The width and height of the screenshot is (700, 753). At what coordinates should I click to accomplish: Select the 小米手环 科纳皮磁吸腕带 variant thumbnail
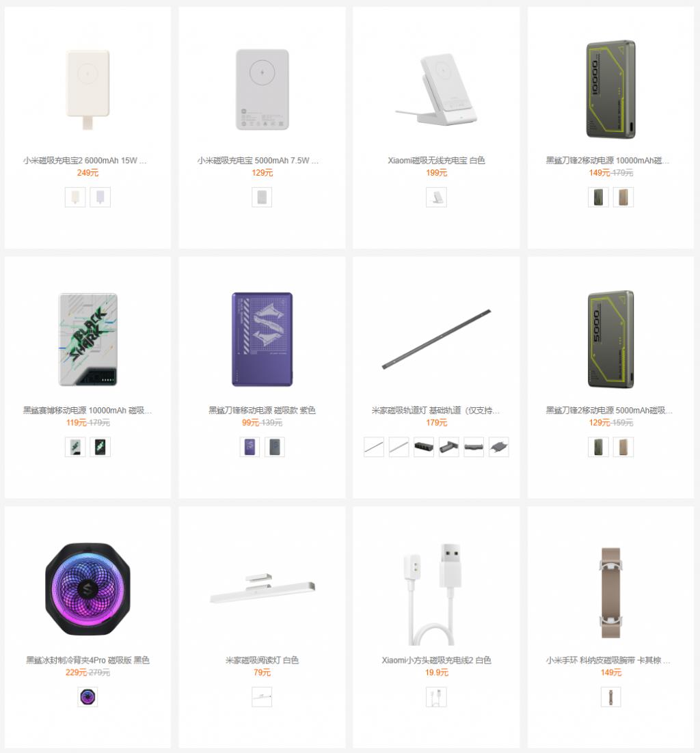point(610,697)
